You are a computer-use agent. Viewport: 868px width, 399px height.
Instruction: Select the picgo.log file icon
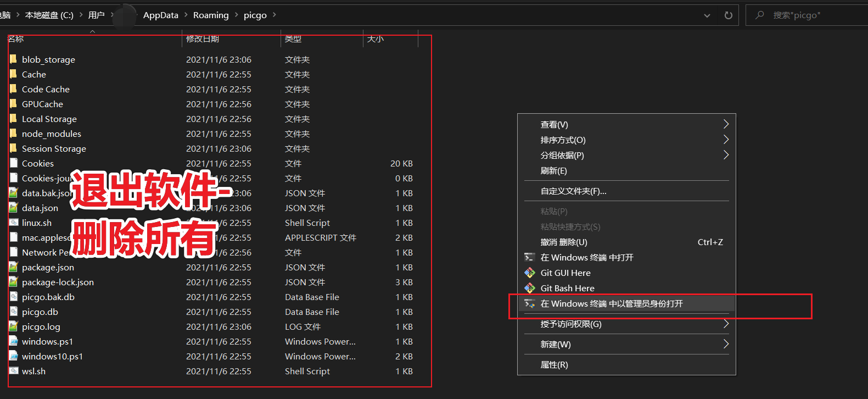pos(13,326)
